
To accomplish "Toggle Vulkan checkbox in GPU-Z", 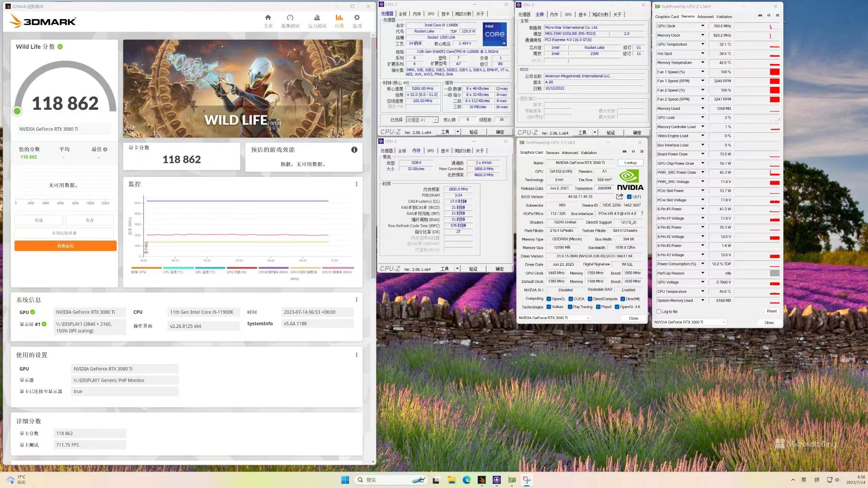I will click(x=549, y=307).
